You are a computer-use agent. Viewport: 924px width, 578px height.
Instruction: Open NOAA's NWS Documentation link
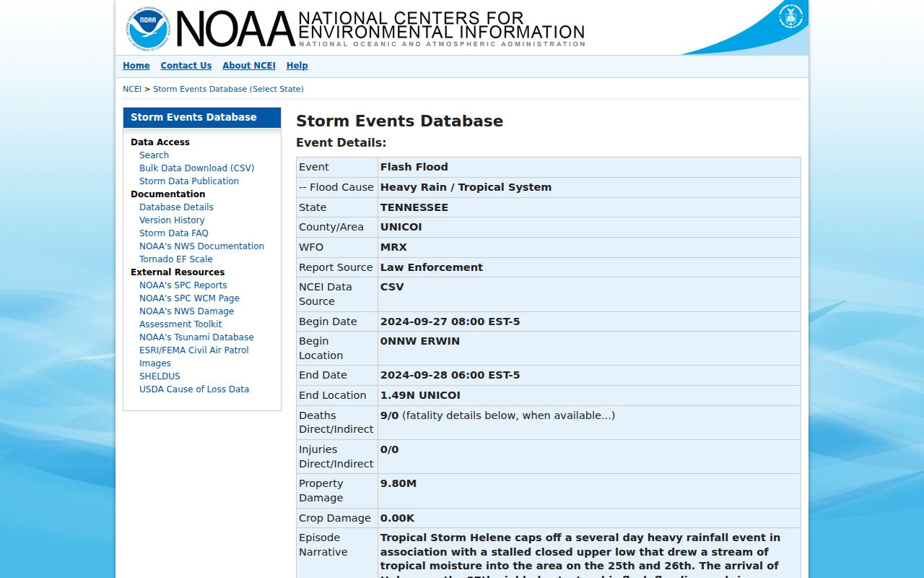(201, 246)
